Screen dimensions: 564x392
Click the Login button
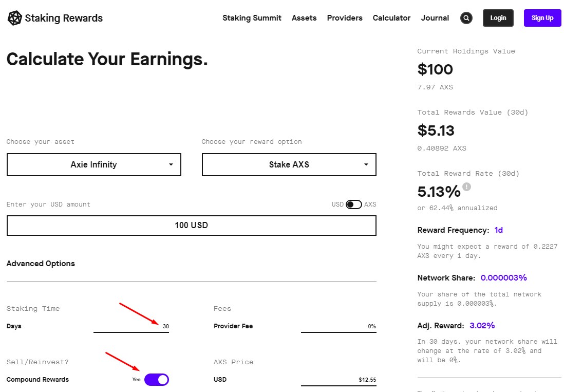coord(498,18)
